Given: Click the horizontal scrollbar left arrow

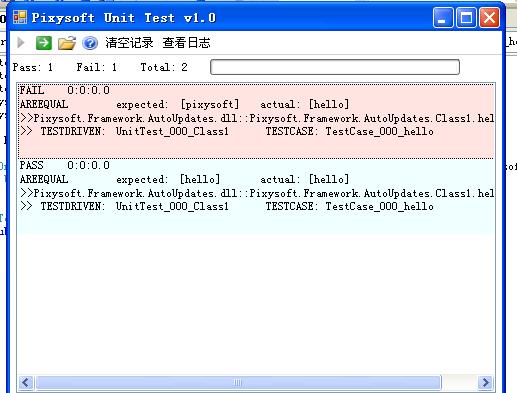Looking at the screenshot, I should [26, 382].
